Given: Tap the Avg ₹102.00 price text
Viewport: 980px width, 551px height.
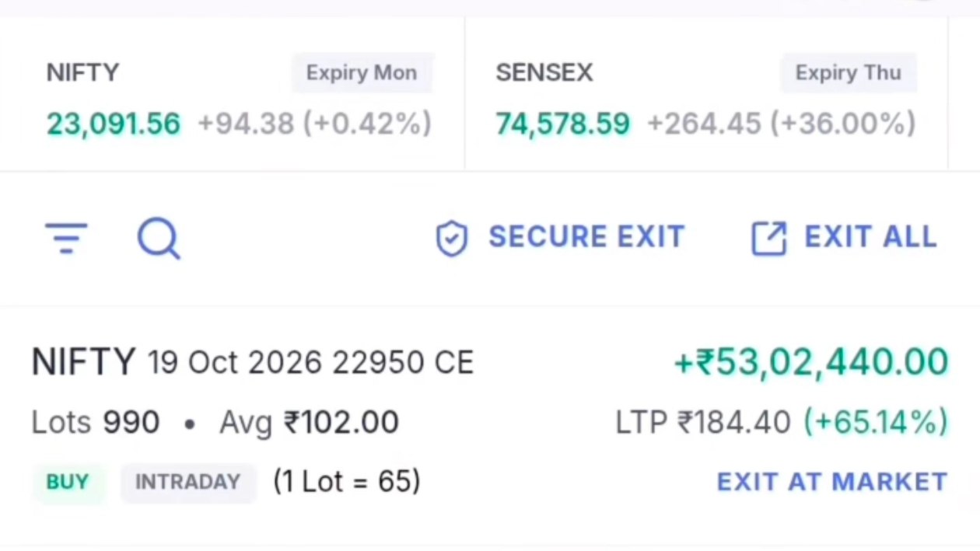Looking at the screenshot, I should click(x=309, y=423).
